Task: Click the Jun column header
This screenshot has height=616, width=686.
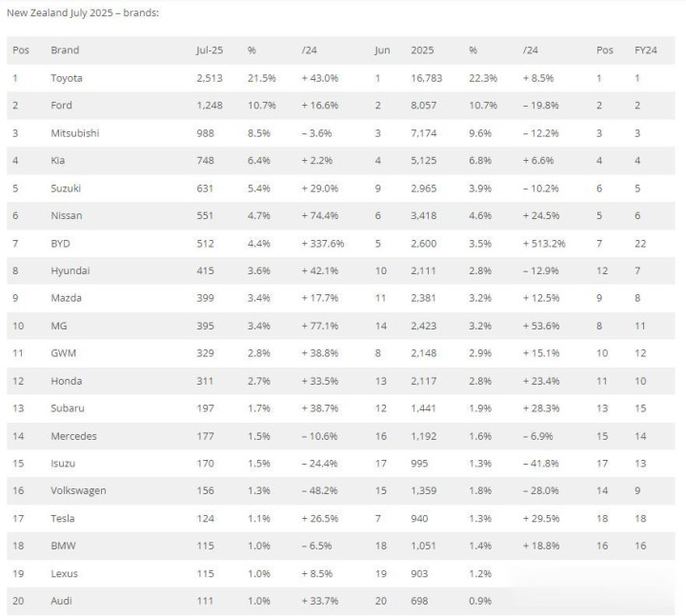Action: (382, 50)
